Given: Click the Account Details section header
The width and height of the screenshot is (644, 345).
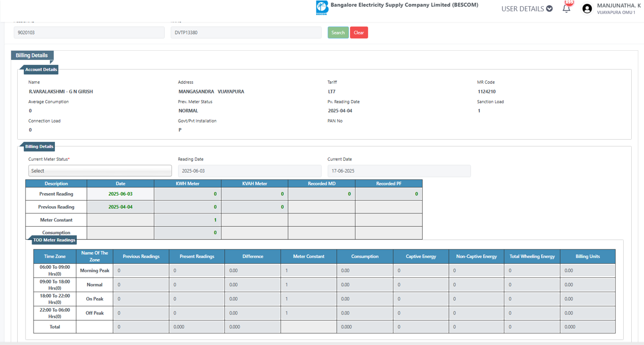Looking at the screenshot, I should click(41, 70).
